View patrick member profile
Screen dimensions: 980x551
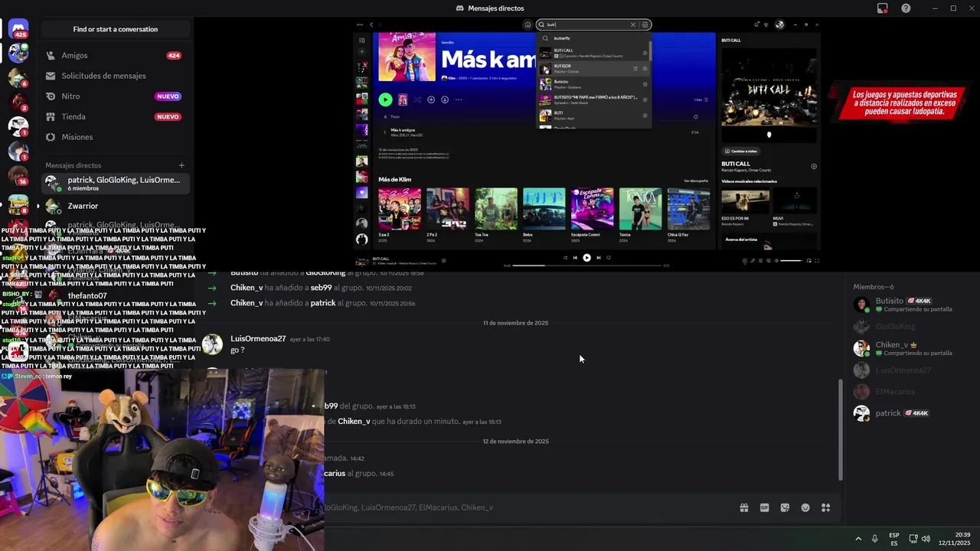[x=911, y=413]
